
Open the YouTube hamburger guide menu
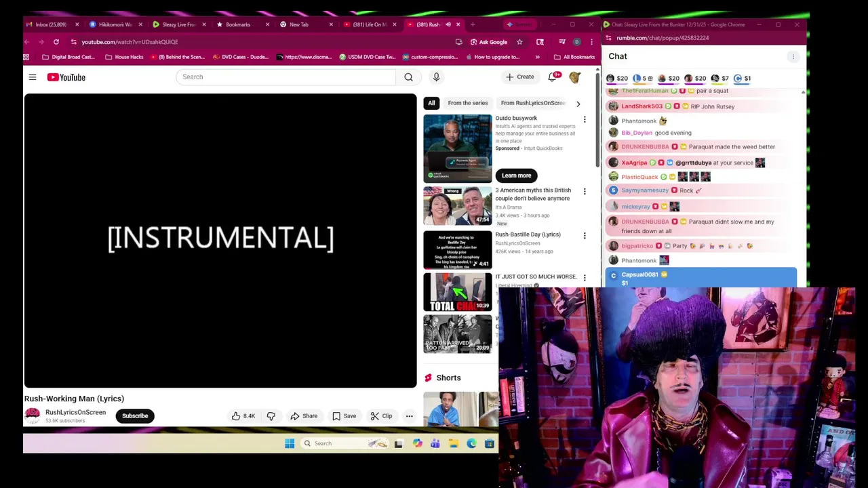pos(32,77)
